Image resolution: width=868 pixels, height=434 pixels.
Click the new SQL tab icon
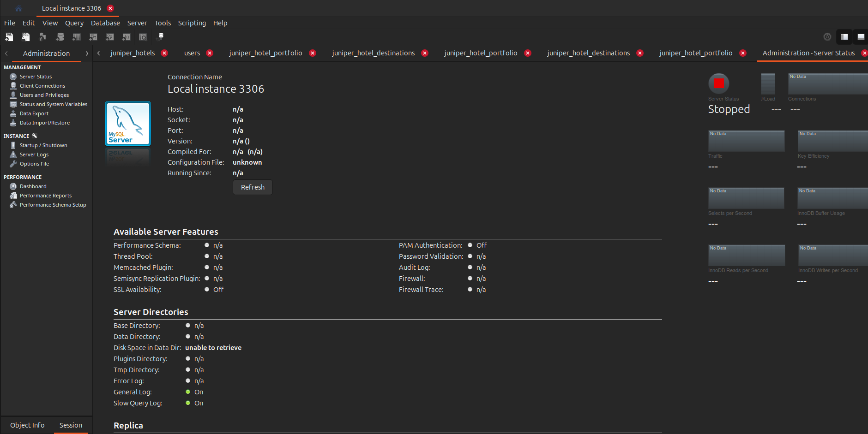(9, 37)
